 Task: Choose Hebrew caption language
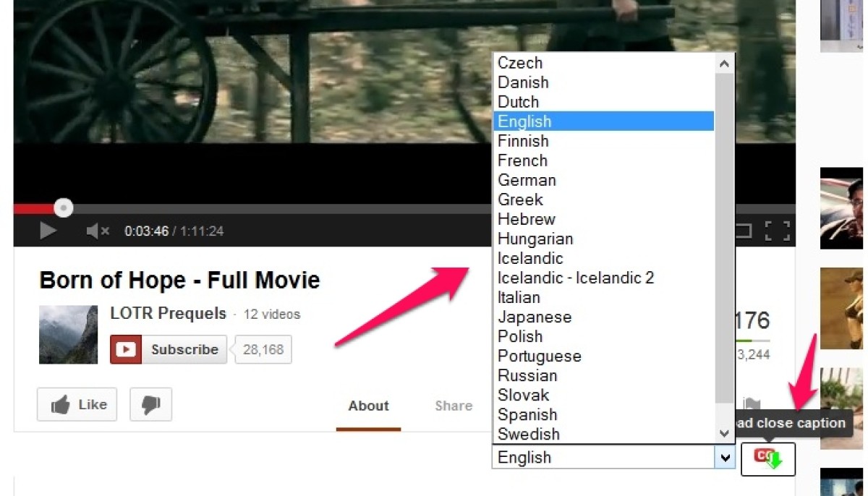[603, 219]
